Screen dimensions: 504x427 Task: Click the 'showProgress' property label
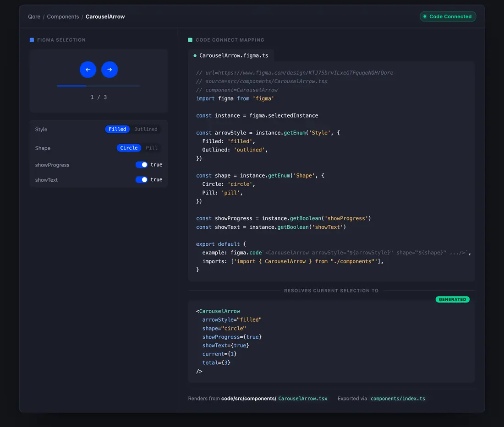(52, 165)
